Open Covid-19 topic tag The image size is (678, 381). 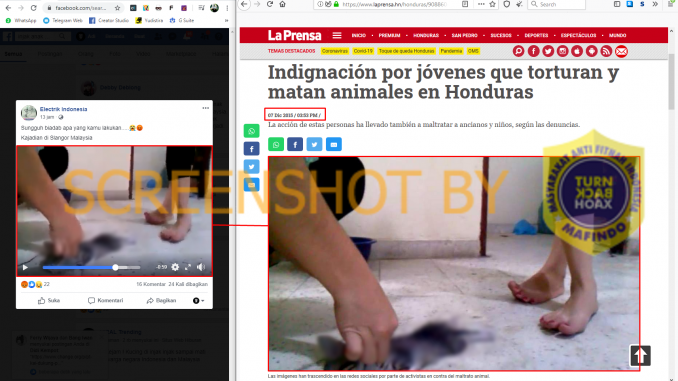(363, 51)
